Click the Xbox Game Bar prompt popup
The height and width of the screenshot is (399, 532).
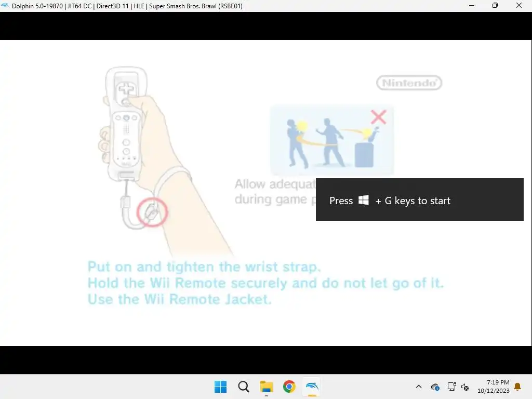(419, 199)
